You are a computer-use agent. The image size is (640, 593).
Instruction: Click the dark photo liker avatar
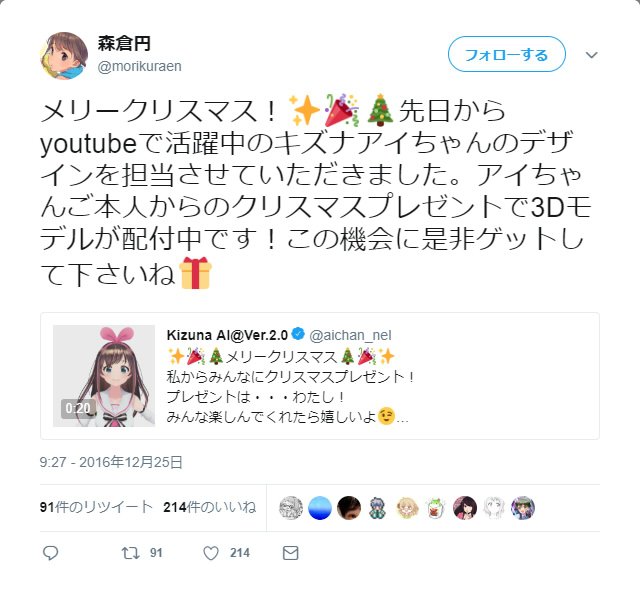pos(349,508)
